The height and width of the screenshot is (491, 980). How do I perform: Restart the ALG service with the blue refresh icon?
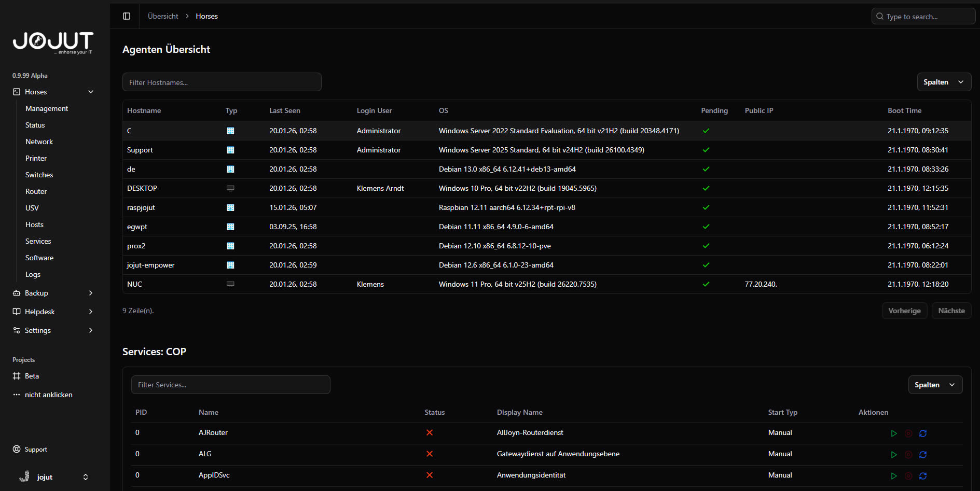[923, 455]
